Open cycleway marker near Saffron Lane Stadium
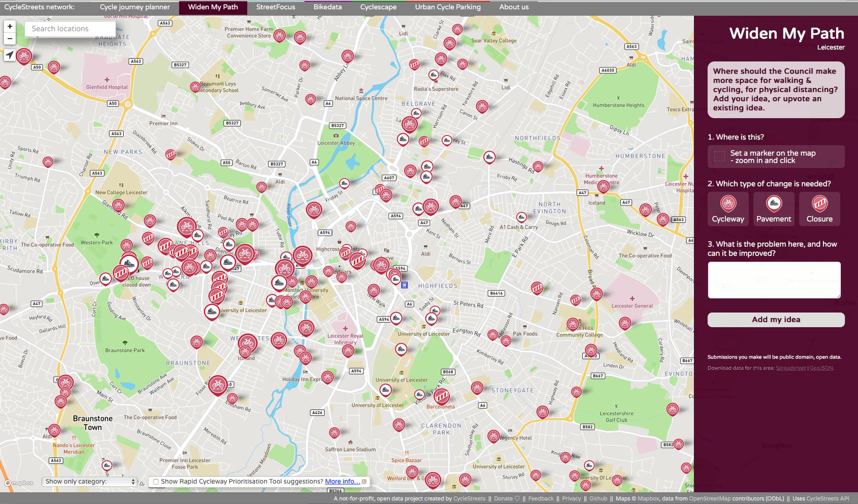 334,433
